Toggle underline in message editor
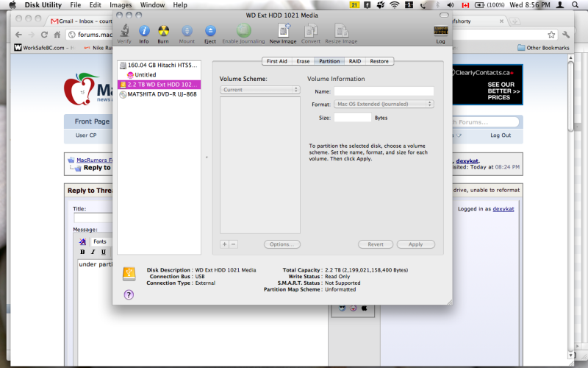The image size is (588, 368). pos(104,252)
